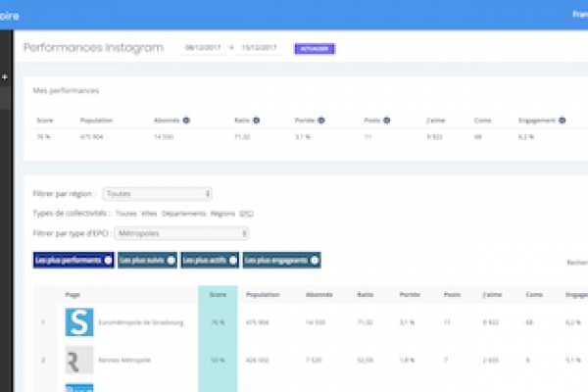
Task: Click the Les plus performants button
Action: click(x=73, y=261)
